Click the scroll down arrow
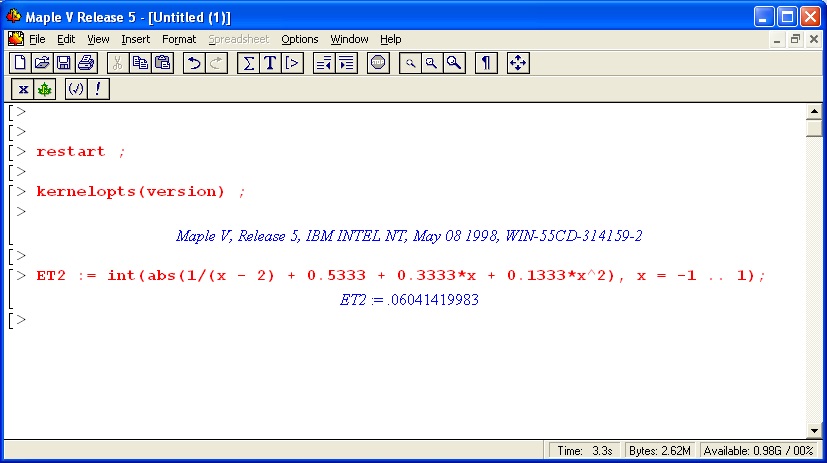 (x=814, y=431)
